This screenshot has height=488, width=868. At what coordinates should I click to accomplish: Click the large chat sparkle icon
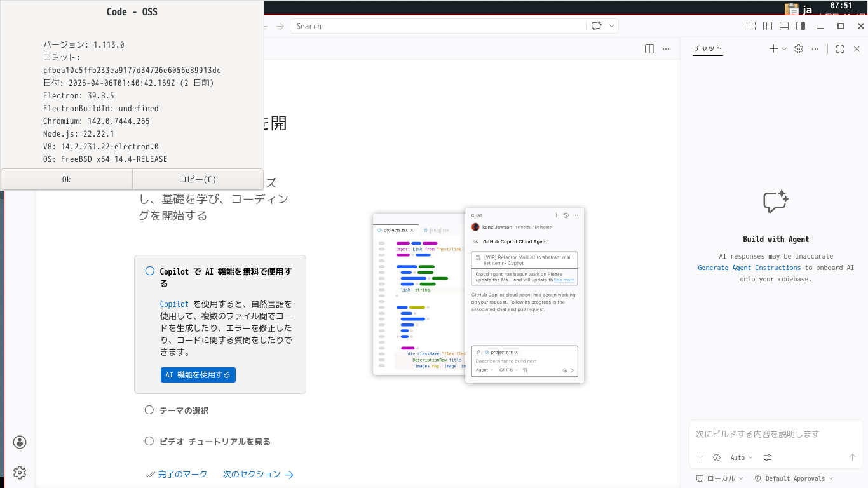[776, 201]
